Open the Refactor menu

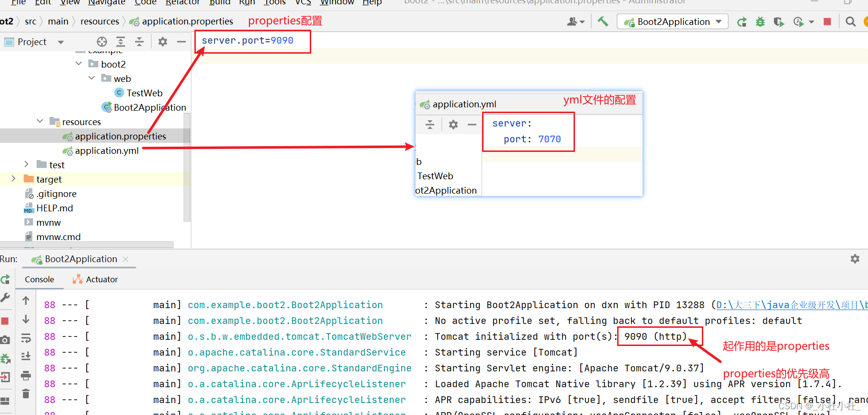[182, 2]
